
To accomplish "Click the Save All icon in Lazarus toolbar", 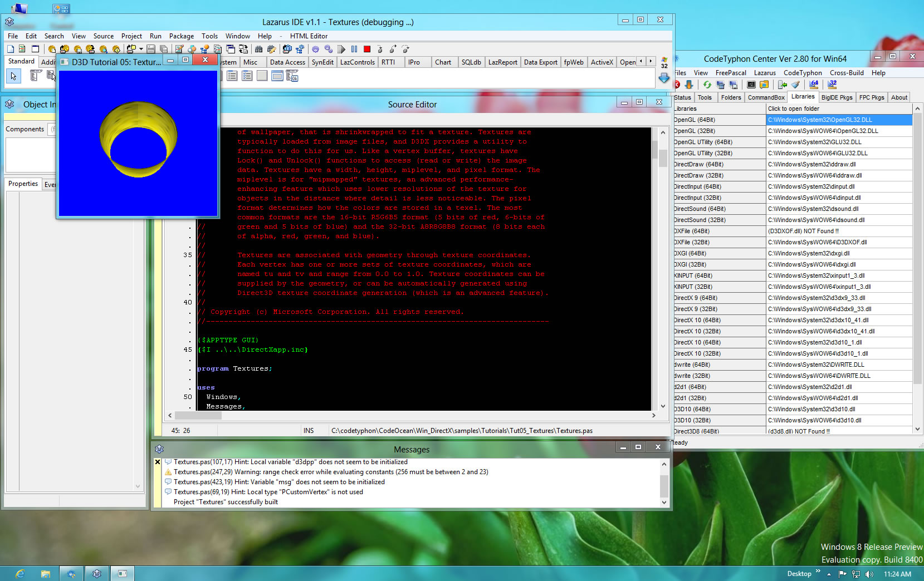I will 163,49.
